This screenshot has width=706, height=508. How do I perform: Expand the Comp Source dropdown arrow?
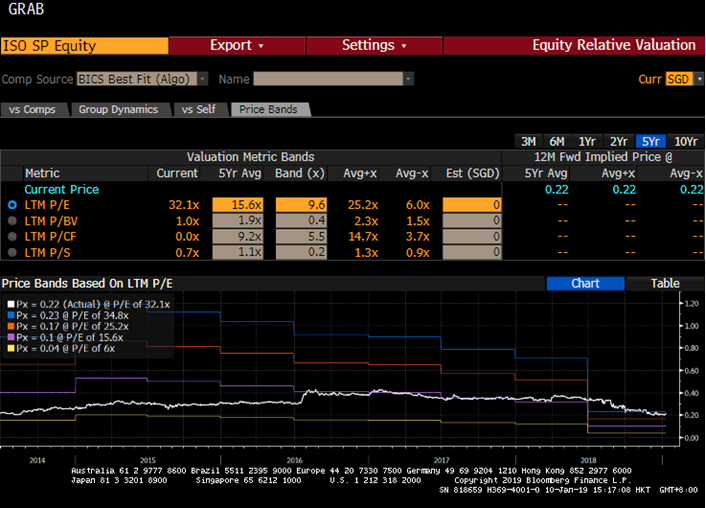pyautogui.click(x=203, y=79)
